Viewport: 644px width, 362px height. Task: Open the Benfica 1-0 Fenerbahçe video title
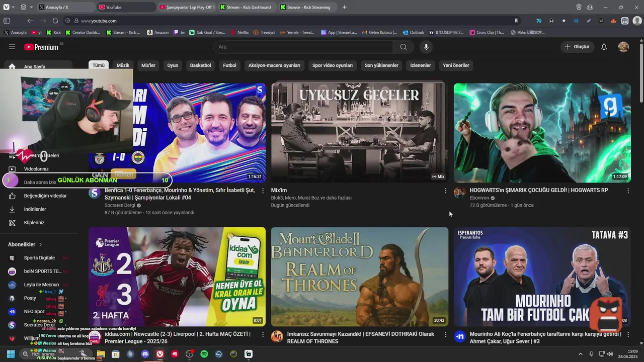click(180, 194)
